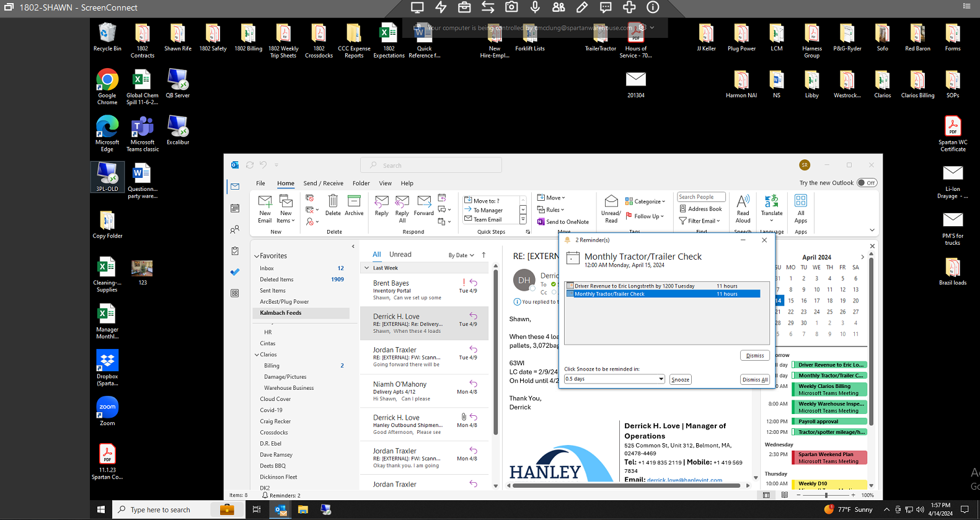This screenshot has height=520, width=980.
Task: Start Read Aloud
Action: [743, 209]
